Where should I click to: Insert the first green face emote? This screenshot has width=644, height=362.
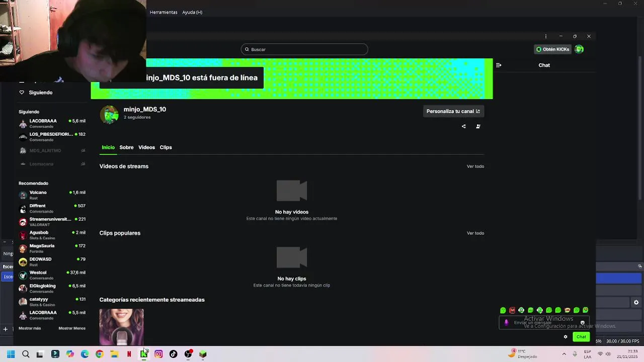(x=503, y=310)
